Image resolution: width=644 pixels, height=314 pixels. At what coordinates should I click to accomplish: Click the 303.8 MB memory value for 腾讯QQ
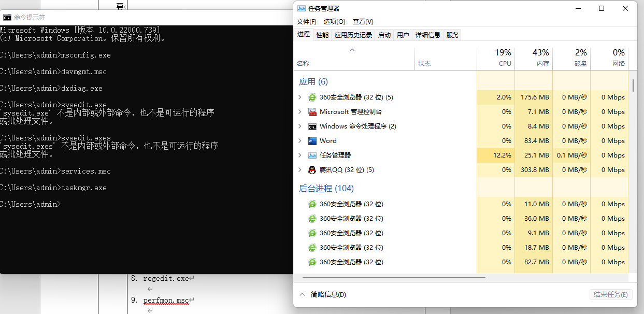pos(535,170)
